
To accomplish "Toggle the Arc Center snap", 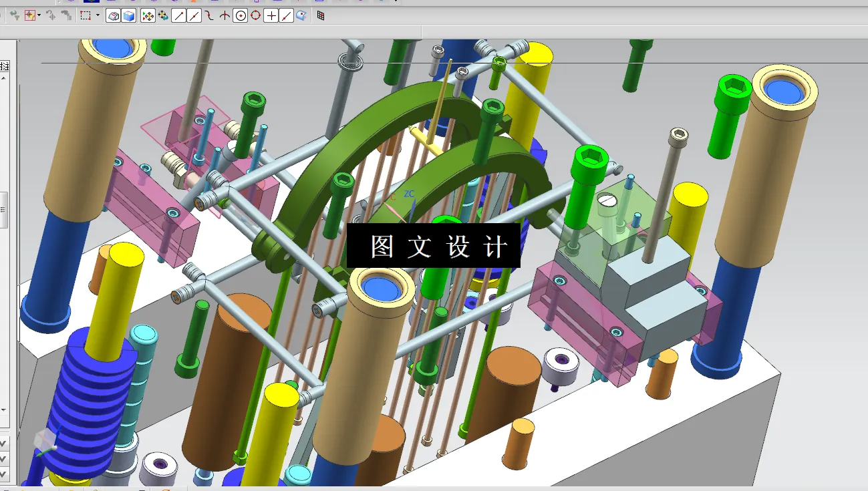I will (241, 15).
